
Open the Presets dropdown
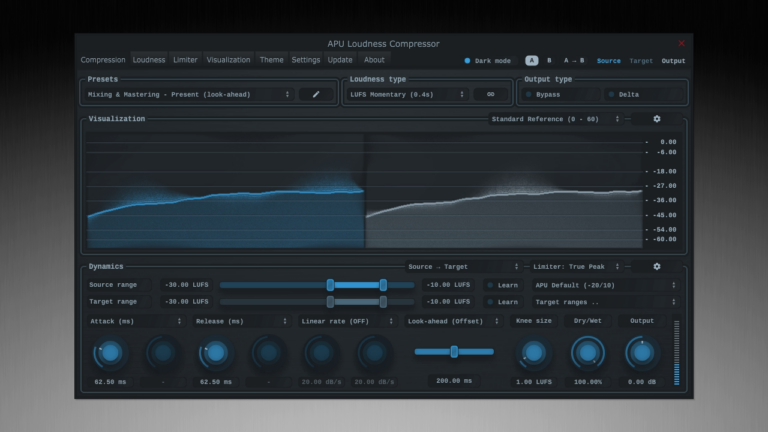(189, 94)
